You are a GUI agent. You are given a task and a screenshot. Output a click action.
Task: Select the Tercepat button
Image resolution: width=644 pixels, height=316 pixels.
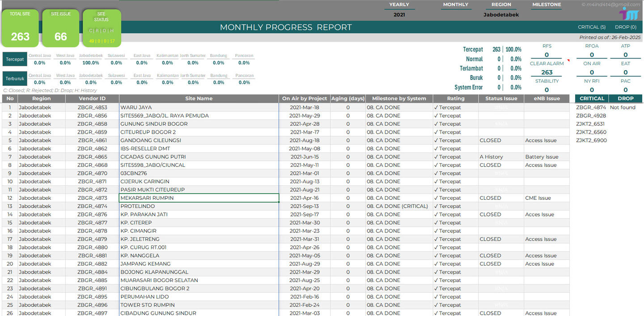tap(15, 59)
